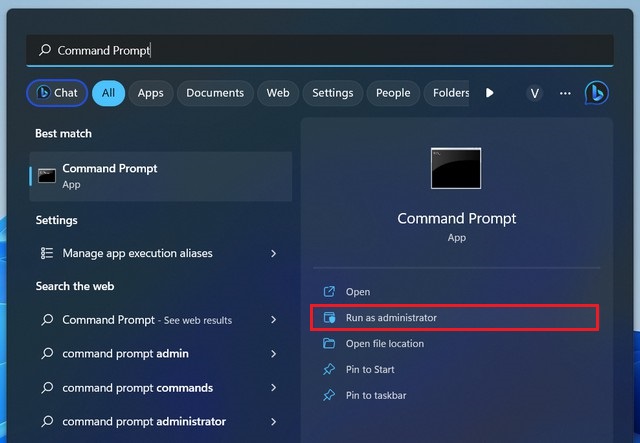Select the Command Prompt best match result
640x443 pixels.
161,176
